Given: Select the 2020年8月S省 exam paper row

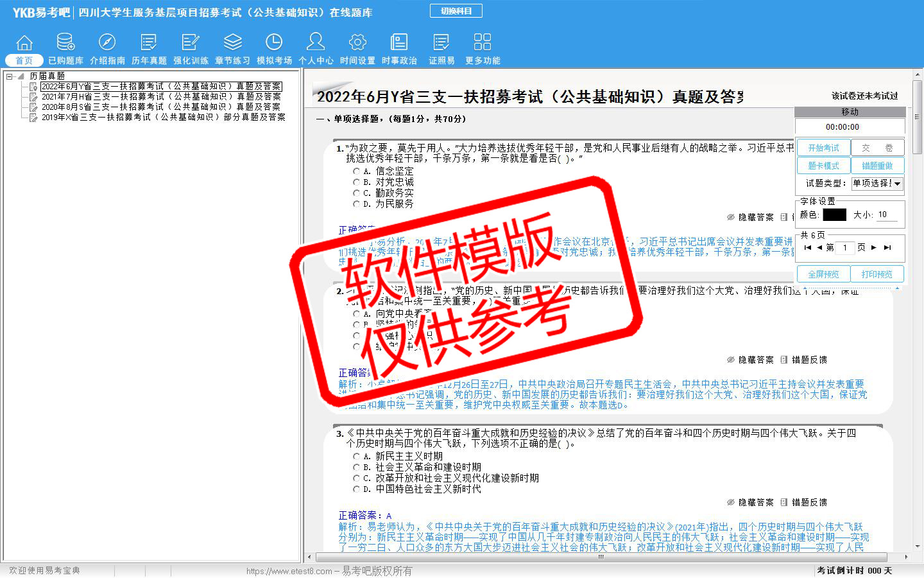Looking at the screenshot, I should (x=161, y=107).
